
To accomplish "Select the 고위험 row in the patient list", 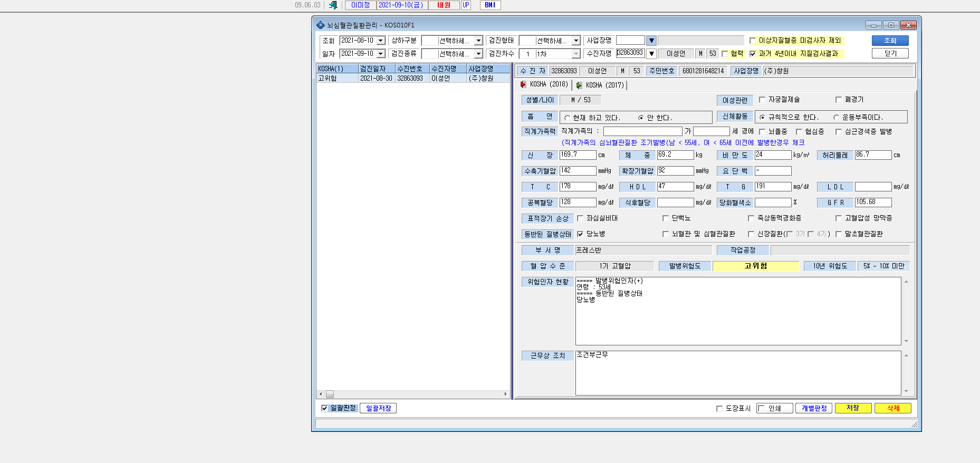I will pos(413,78).
